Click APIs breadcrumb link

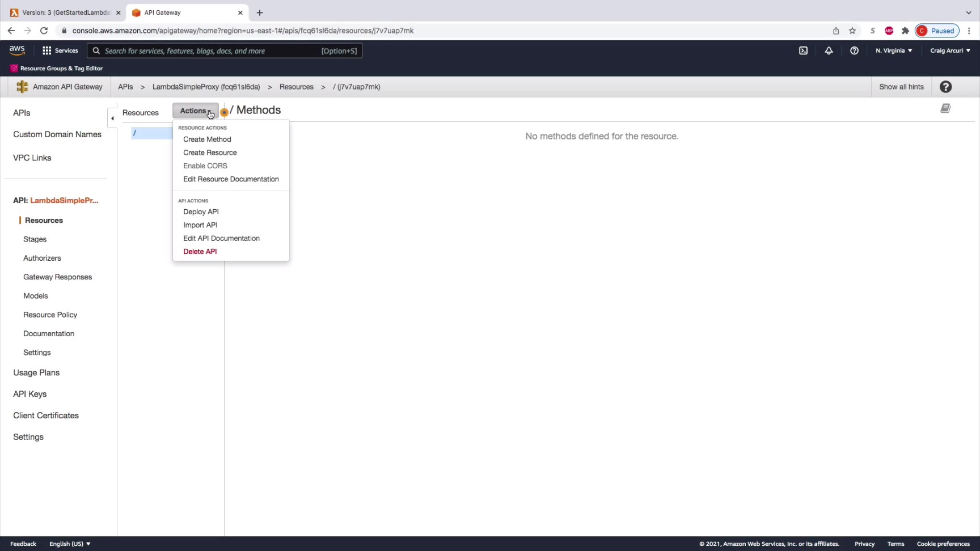coord(125,87)
